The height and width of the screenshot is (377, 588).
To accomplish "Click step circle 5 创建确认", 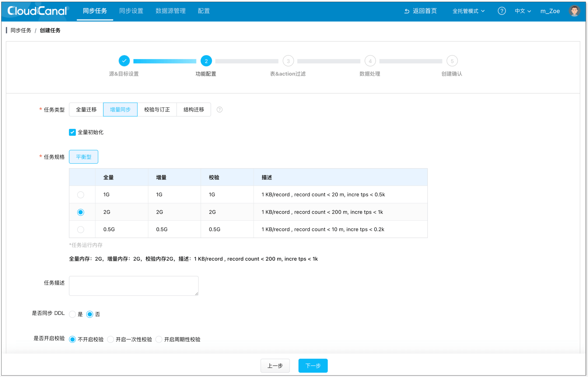I will tap(452, 61).
